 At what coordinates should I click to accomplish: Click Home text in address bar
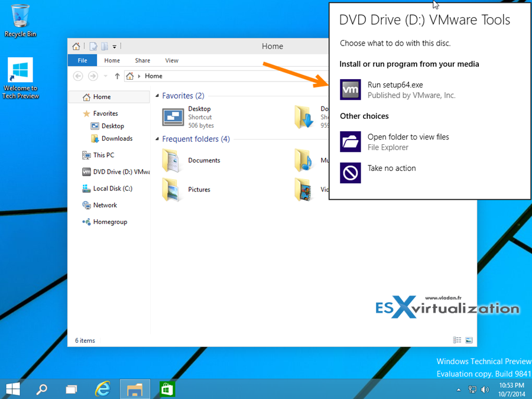(153, 76)
